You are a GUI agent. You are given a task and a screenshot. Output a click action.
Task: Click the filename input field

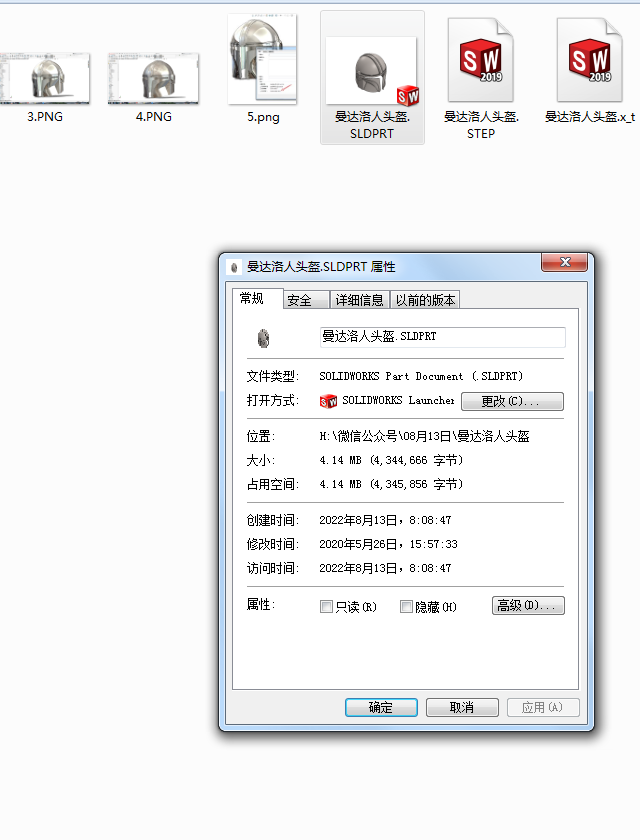point(442,337)
